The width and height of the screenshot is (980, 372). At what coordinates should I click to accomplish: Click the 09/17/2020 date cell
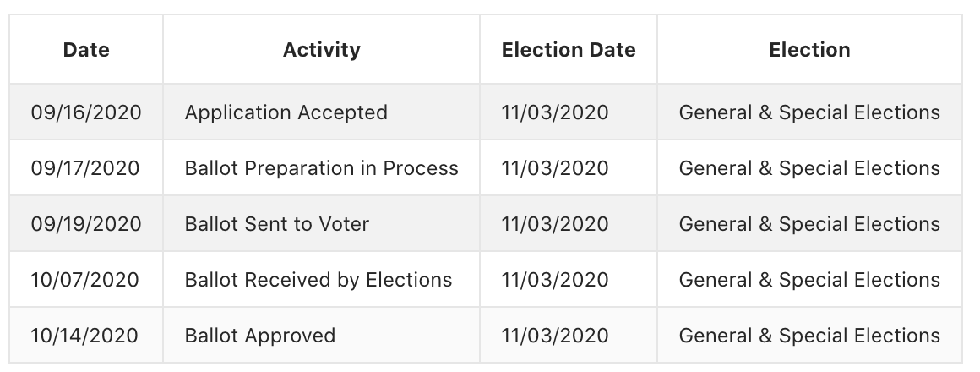tap(86, 167)
